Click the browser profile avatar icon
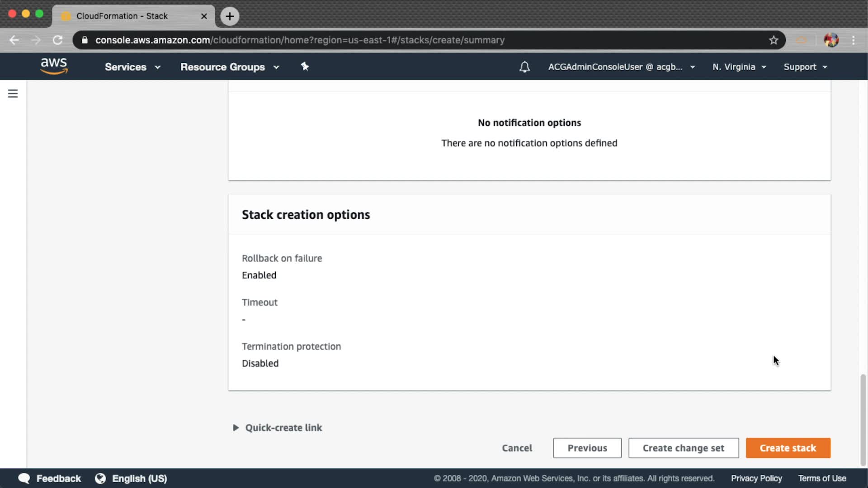This screenshot has width=868, height=488. (x=831, y=40)
